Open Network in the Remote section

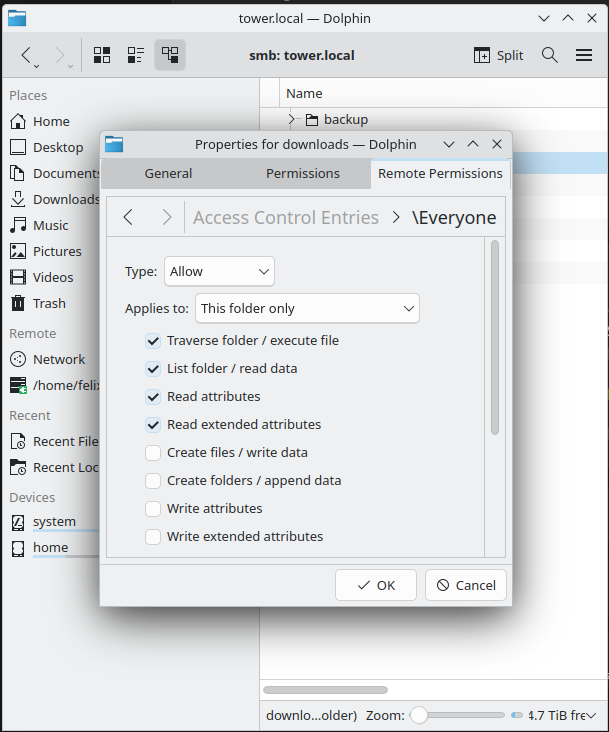(x=59, y=359)
